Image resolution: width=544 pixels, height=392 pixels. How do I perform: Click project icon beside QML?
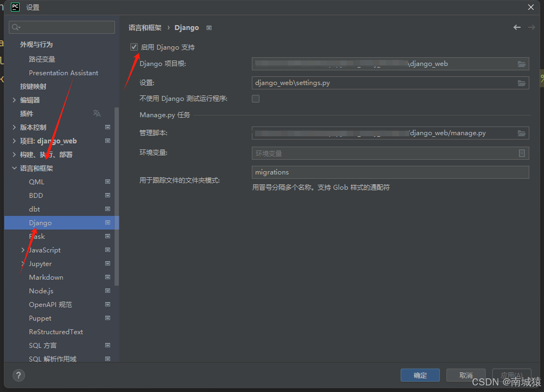click(107, 182)
